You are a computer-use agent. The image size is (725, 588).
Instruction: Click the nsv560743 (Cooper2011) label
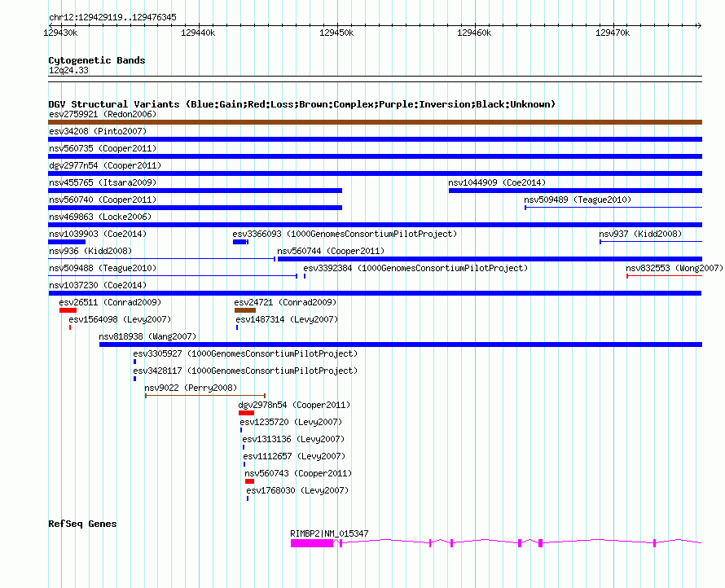coord(298,473)
